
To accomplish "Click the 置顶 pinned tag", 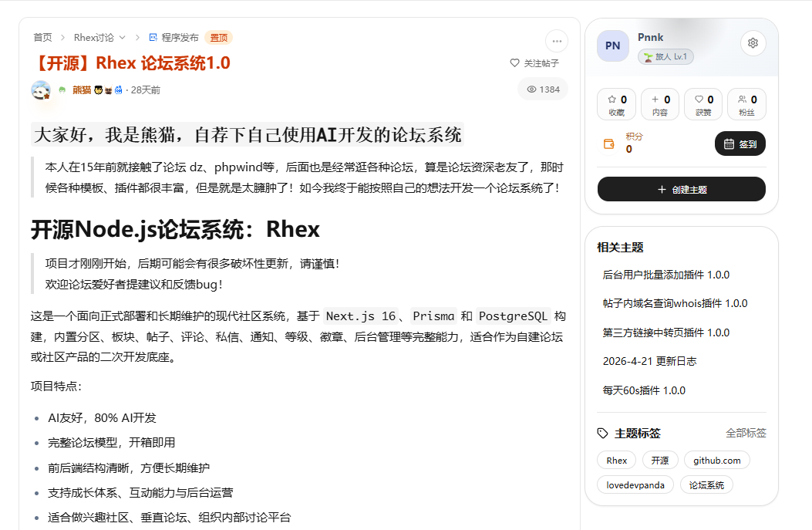I will [x=218, y=37].
